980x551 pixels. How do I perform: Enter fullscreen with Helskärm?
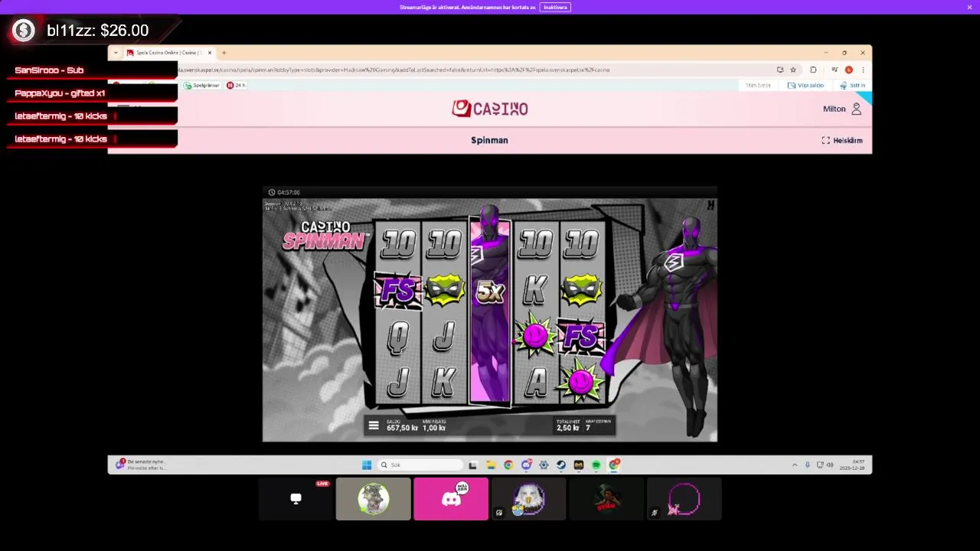(x=842, y=140)
